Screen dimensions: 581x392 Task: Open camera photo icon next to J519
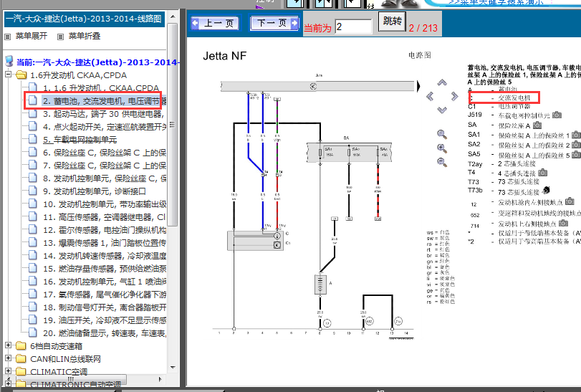[x=557, y=115]
